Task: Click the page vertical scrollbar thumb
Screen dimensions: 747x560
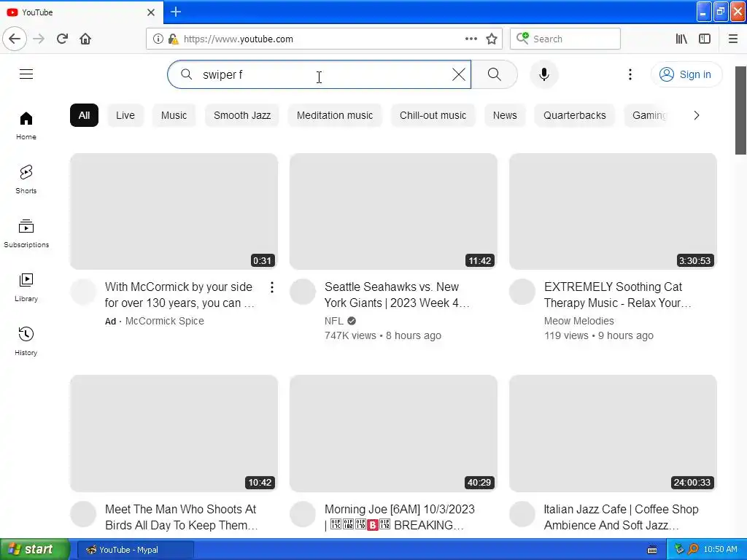Action: (741, 111)
